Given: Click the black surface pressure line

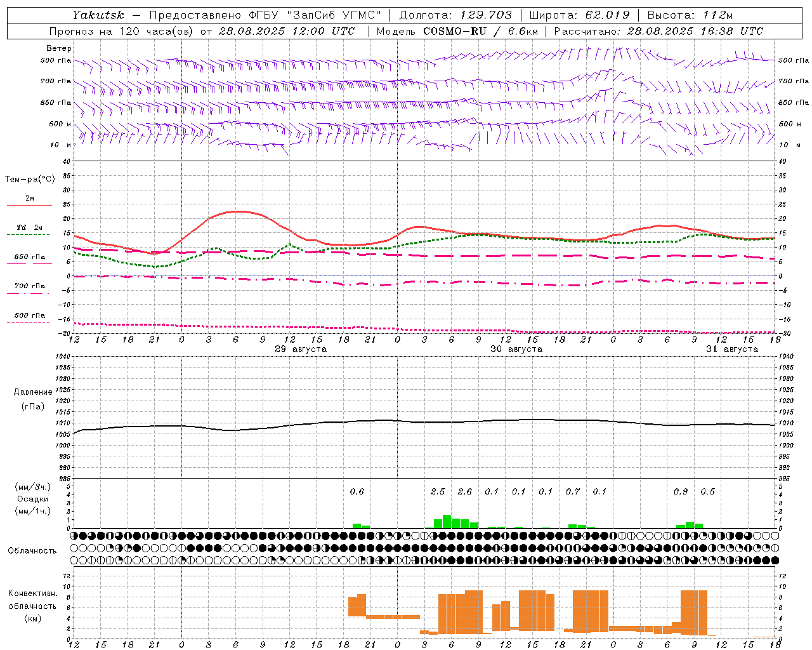Looking at the screenshot, I should tap(424, 423).
